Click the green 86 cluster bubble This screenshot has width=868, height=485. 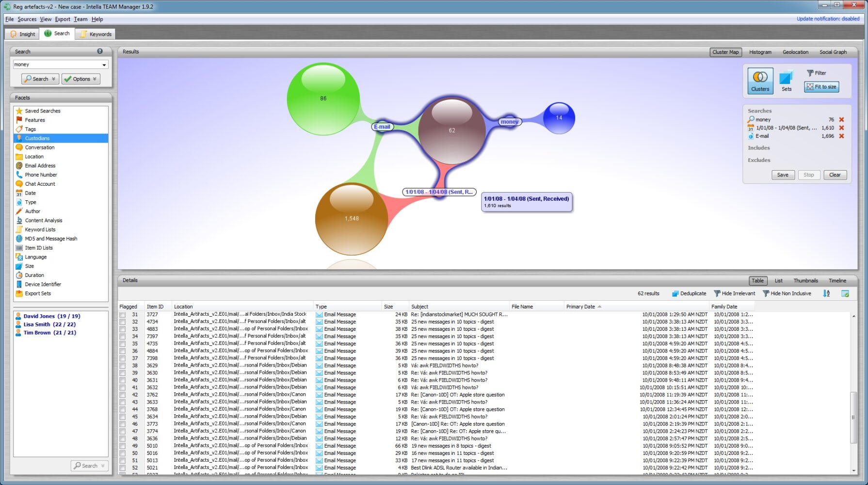click(x=323, y=98)
